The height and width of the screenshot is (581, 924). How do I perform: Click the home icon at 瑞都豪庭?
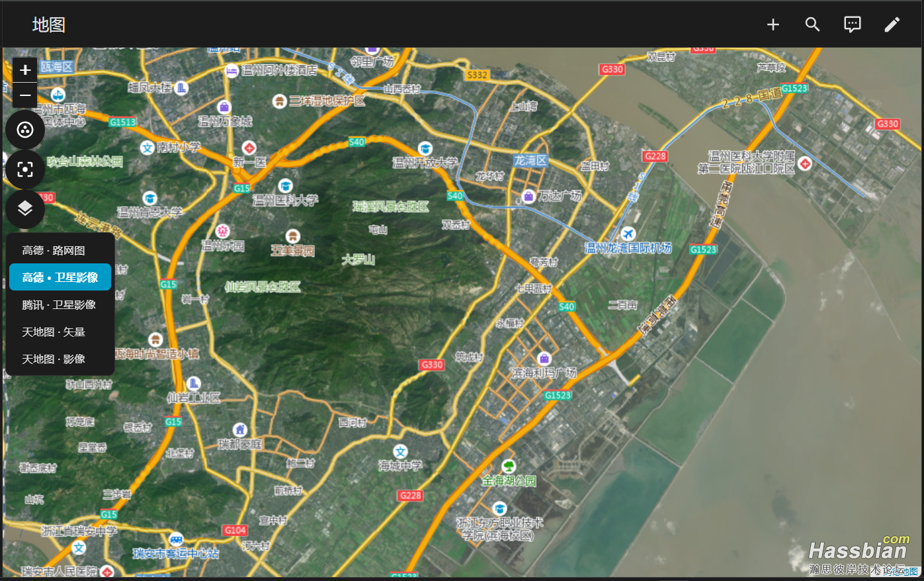pos(240,429)
